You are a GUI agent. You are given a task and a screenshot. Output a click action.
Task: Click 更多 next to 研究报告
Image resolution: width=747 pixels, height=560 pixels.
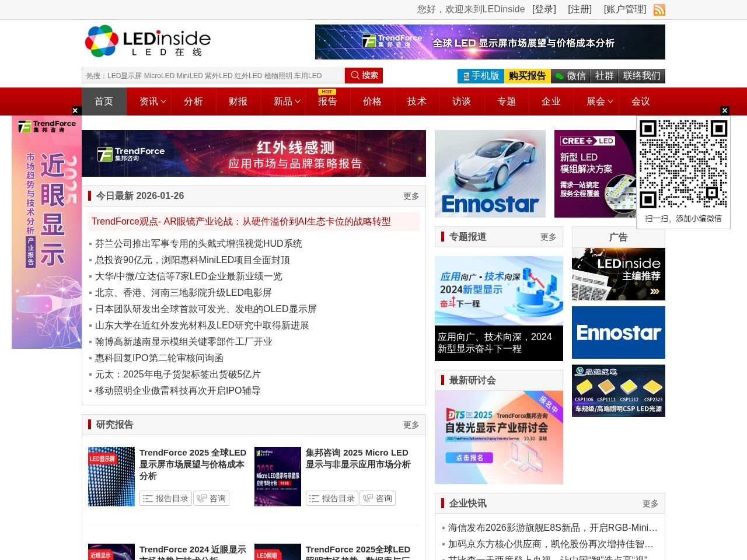click(x=411, y=425)
